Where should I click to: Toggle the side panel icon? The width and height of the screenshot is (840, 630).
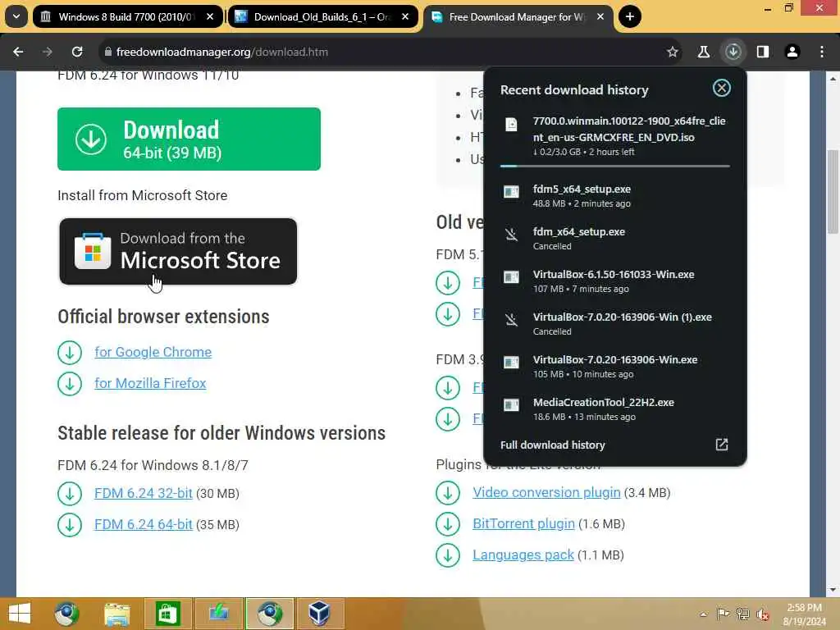[763, 52]
